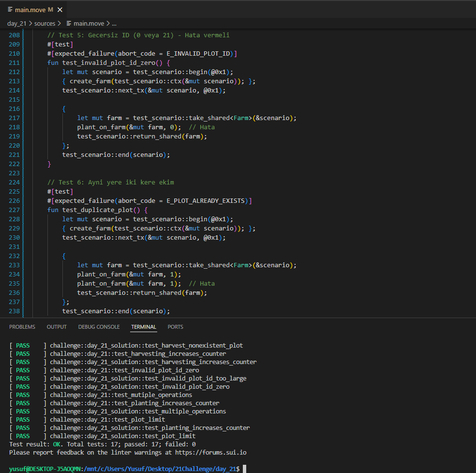Select the TERMINAL panel tab
This screenshot has width=476, height=473.
point(144,327)
